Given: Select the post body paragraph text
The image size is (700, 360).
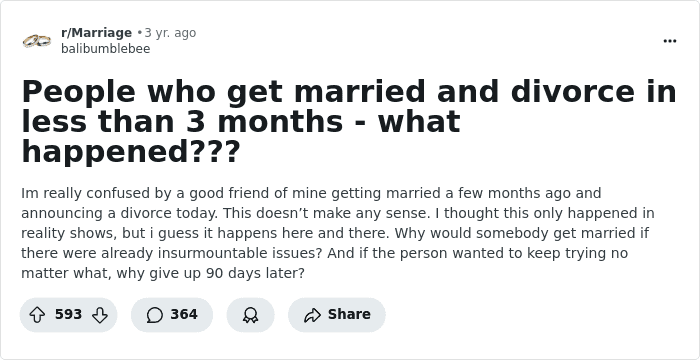Looking at the screenshot, I should point(338,233).
